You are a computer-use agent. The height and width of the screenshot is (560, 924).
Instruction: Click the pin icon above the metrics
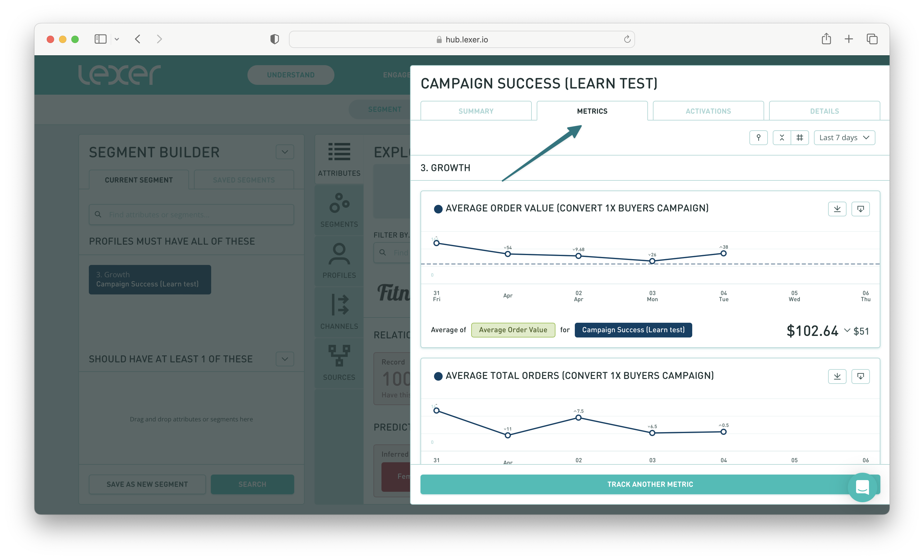758,138
